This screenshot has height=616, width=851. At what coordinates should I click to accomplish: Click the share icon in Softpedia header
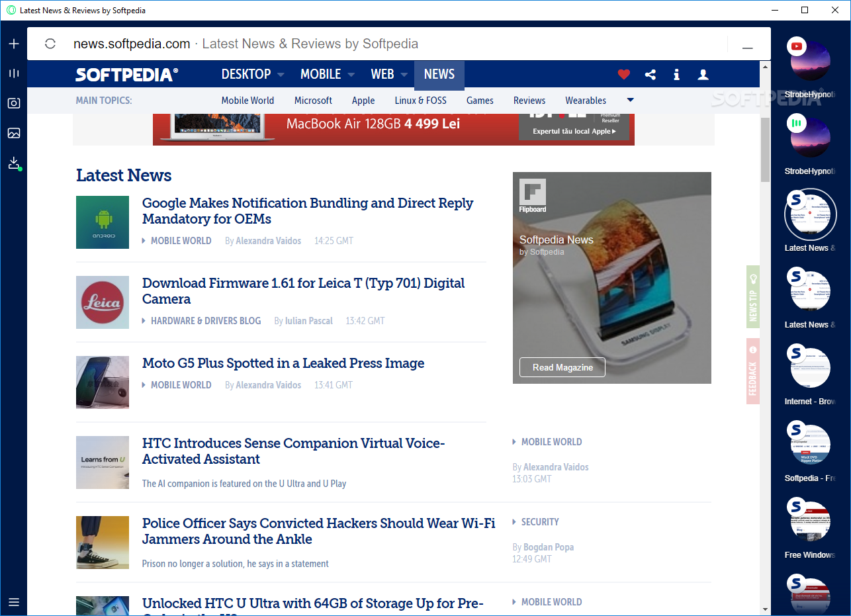pos(650,75)
